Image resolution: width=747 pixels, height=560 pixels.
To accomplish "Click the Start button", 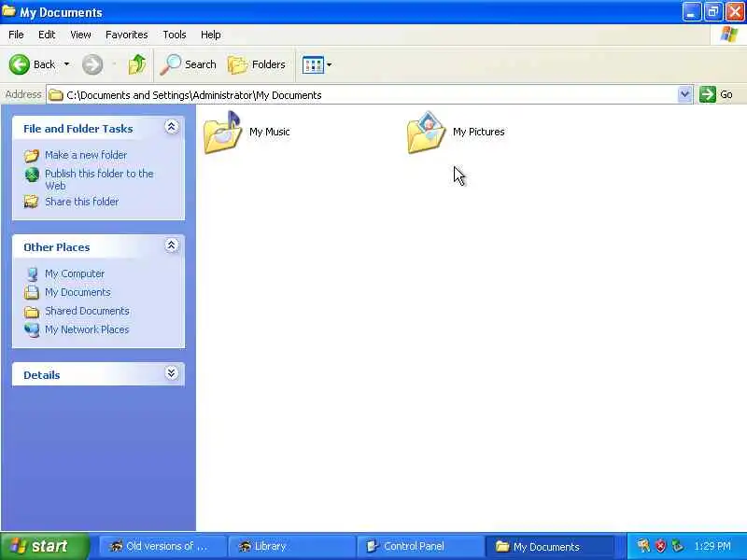I will pos(45,546).
